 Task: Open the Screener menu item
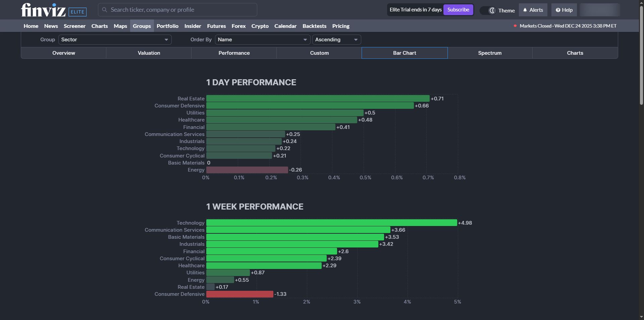click(74, 26)
